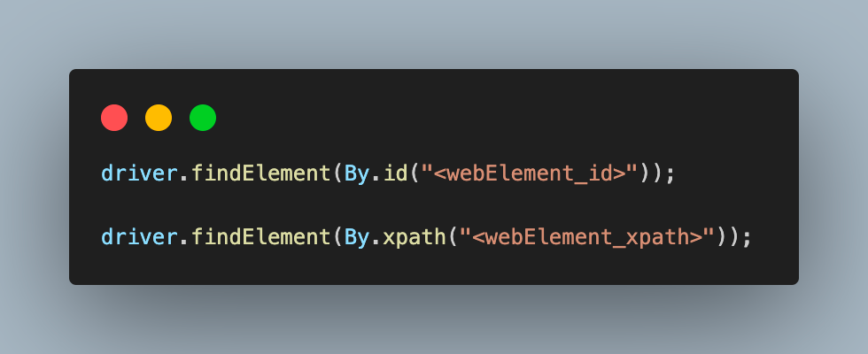Click the yellow minimize dot

[159, 118]
